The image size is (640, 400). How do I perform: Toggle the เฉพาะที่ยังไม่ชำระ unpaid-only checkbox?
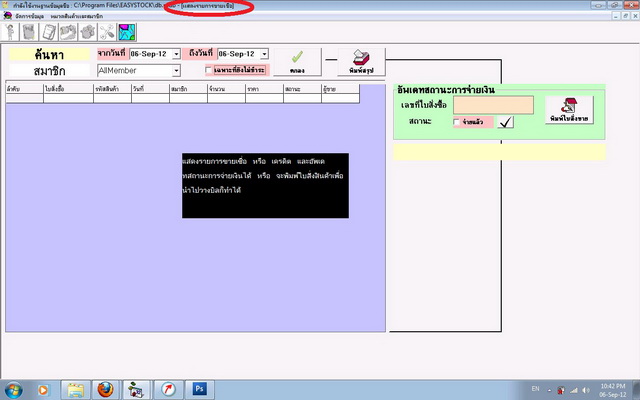coord(209,71)
